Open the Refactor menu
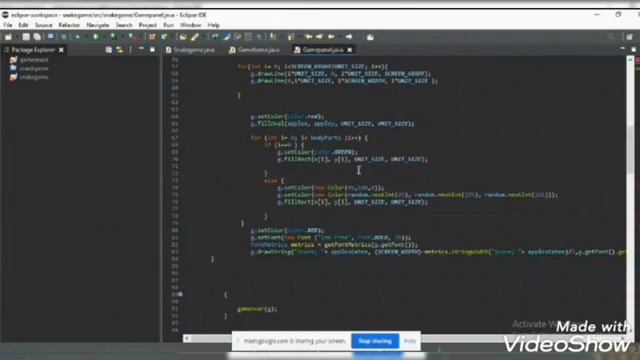640x360 pixels. point(69,25)
